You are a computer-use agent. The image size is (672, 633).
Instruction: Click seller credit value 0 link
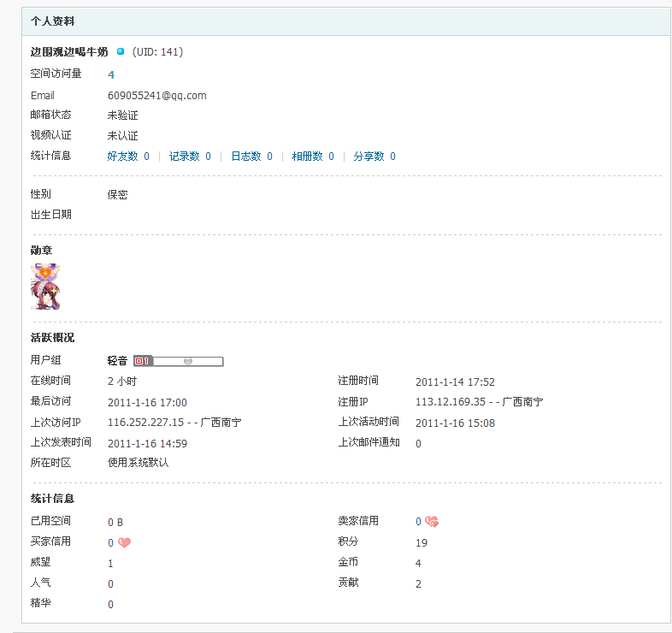tap(418, 522)
